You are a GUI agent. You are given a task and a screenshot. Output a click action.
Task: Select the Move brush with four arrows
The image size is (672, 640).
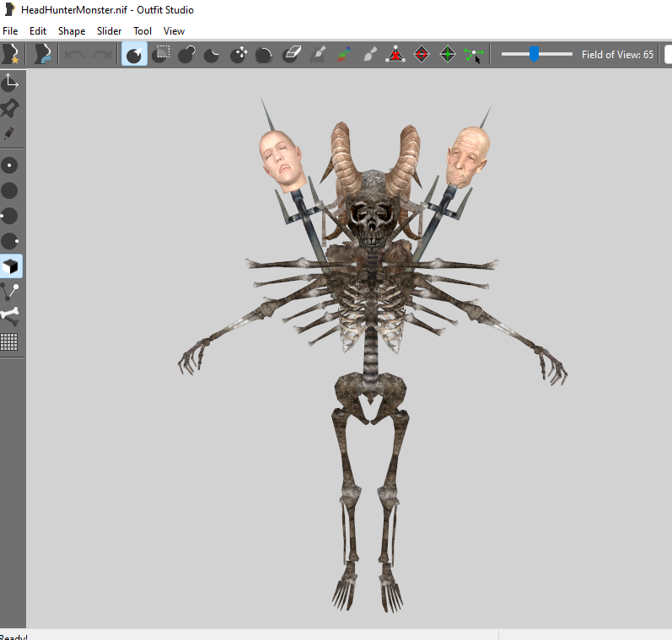click(239, 55)
